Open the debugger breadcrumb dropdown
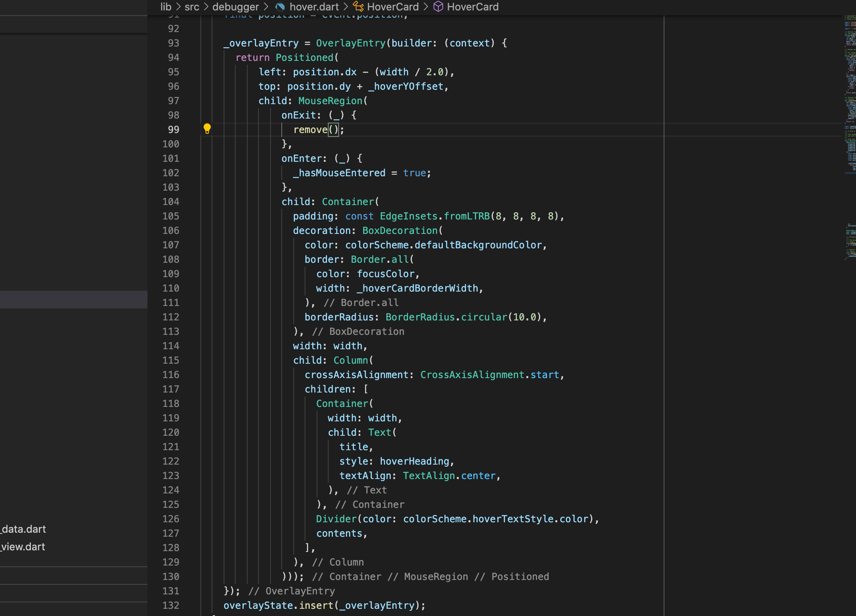The image size is (856, 616). point(235,6)
